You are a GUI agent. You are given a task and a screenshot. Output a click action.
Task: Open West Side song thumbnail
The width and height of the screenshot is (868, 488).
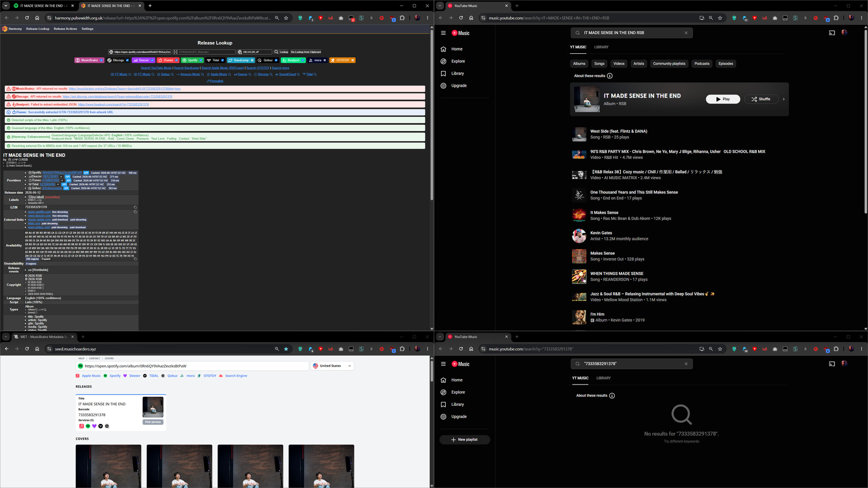tap(579, 134)
